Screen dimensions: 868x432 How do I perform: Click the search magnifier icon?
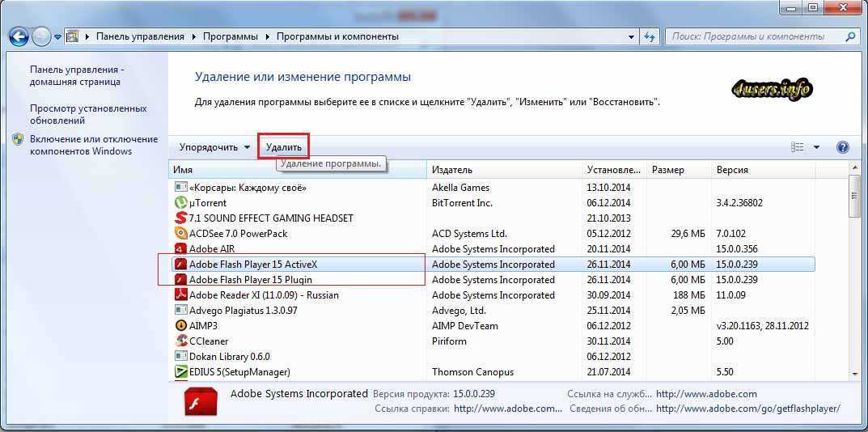(851, 36)
